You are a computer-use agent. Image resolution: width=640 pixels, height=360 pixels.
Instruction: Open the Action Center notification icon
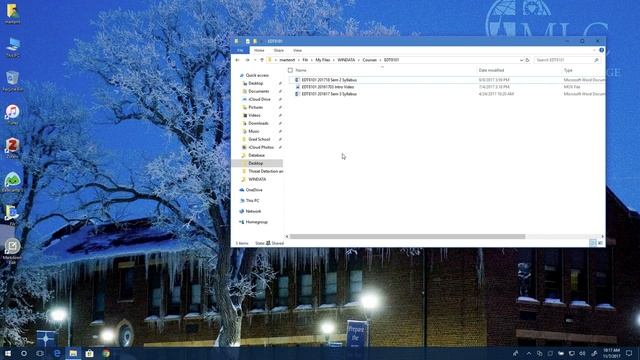tap(629, 353)
